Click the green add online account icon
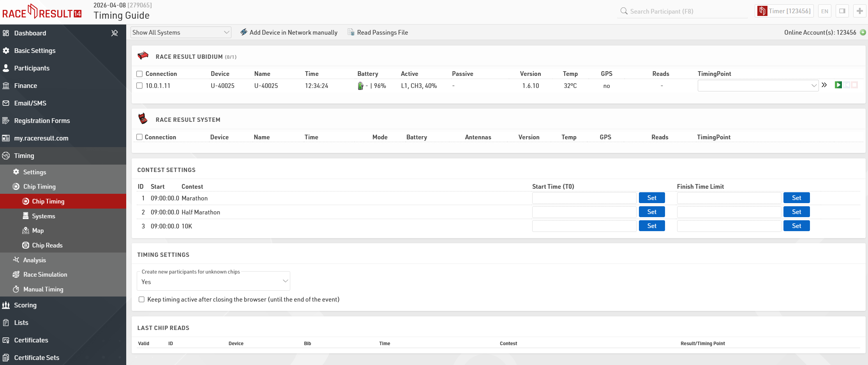868x365 pixels. point(863,33)
